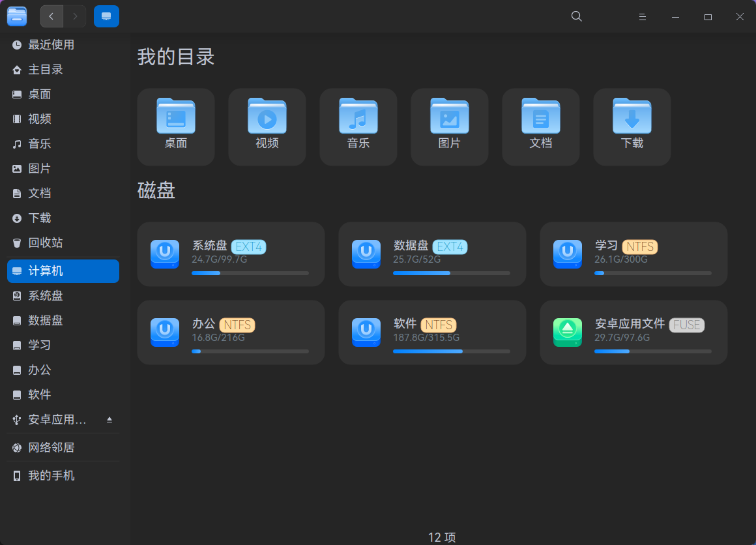
Task: Click the 桌面 folder icon in 我的目录
Action: pyautogui.click(x=176, y=116)
